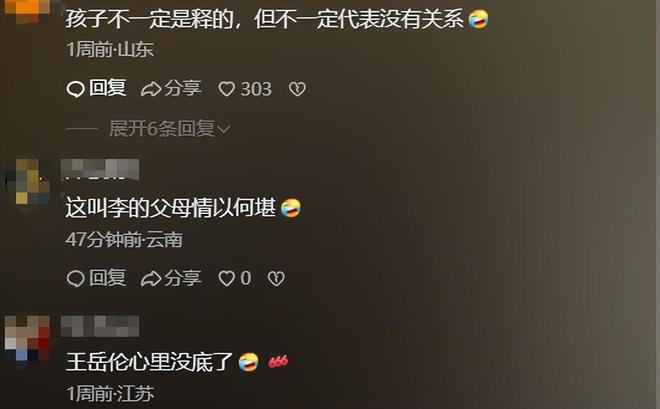Expand 展开6条回复 replies
The height and width of the screenshot is (409, 660).
(162, 128)
